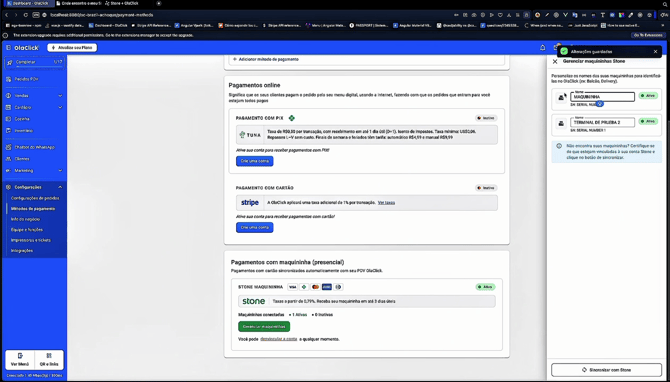This screenshot has height=382, width=670.
Task: Click the Visa card brand icon
Action: 292,287
